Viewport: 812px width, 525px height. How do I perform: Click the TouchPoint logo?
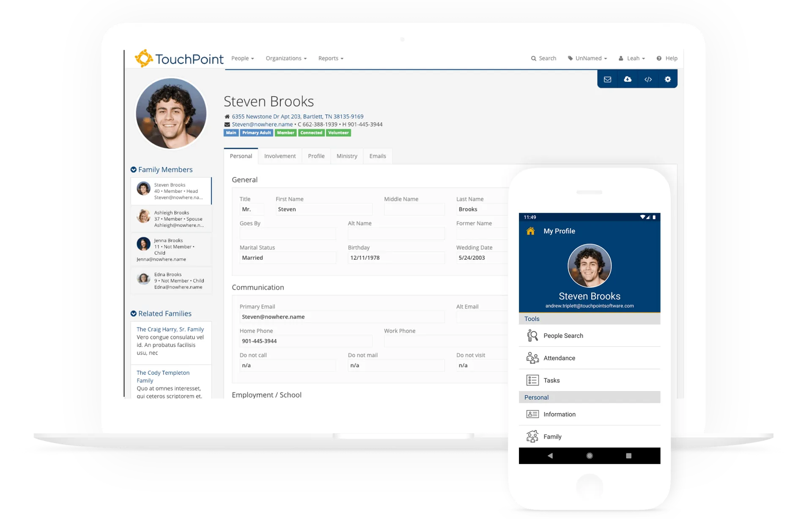tap(179, 58)
